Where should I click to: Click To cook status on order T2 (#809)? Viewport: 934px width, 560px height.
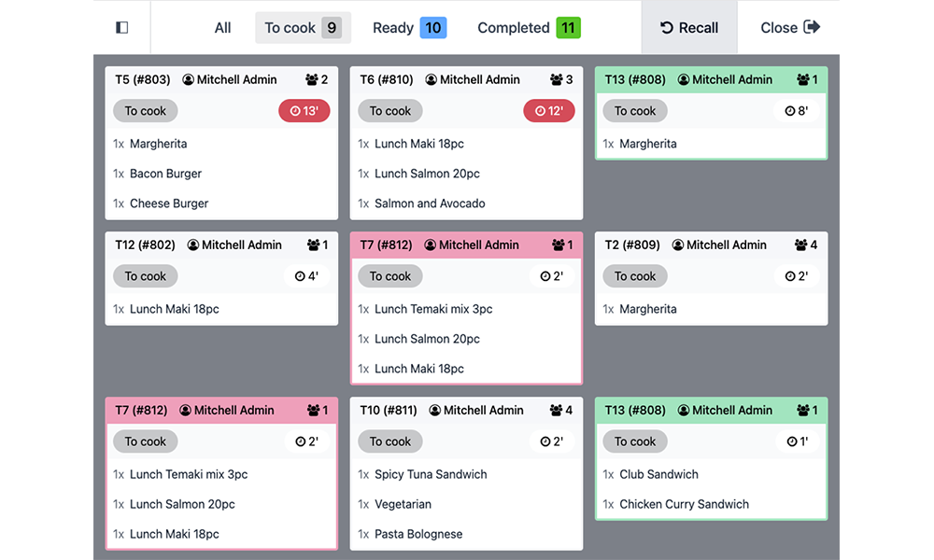[x=635, y=276]
